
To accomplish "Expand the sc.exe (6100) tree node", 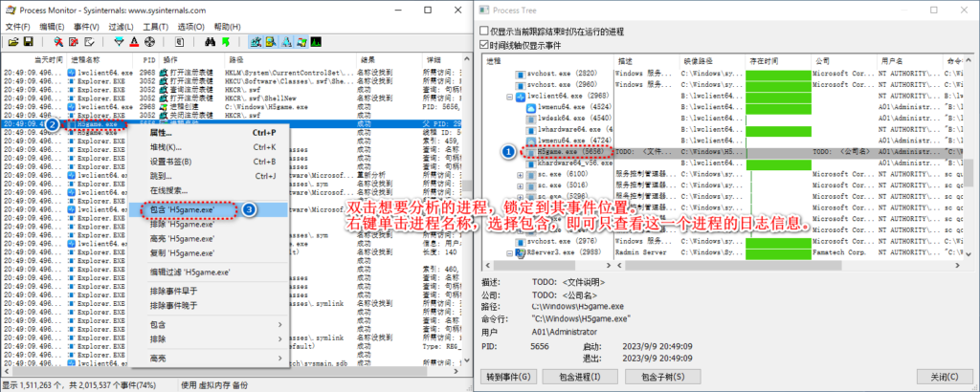I will click(520, 175).
